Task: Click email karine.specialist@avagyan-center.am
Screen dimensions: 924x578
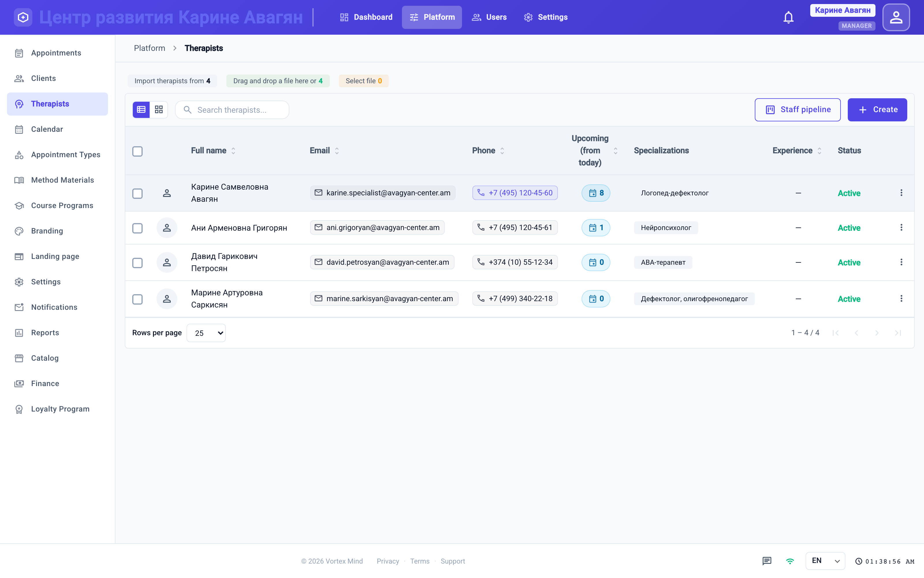Action: click(x=383, y=193)
